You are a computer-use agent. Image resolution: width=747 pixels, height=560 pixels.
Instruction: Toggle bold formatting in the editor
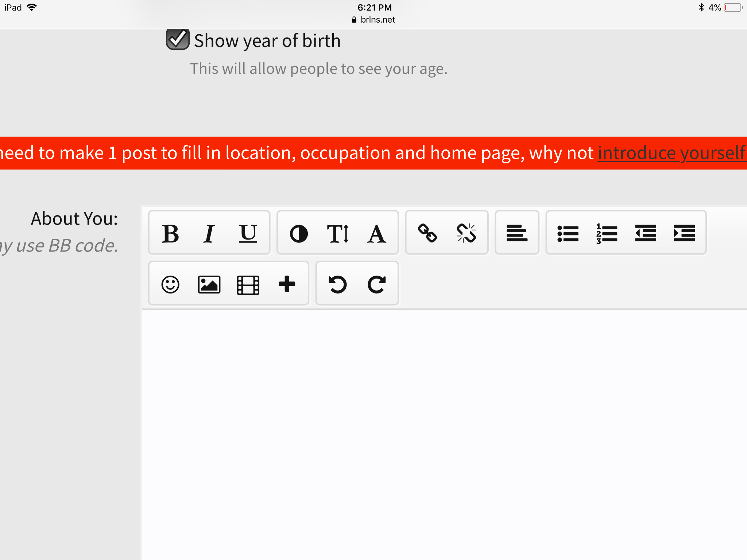click(170, 233)
